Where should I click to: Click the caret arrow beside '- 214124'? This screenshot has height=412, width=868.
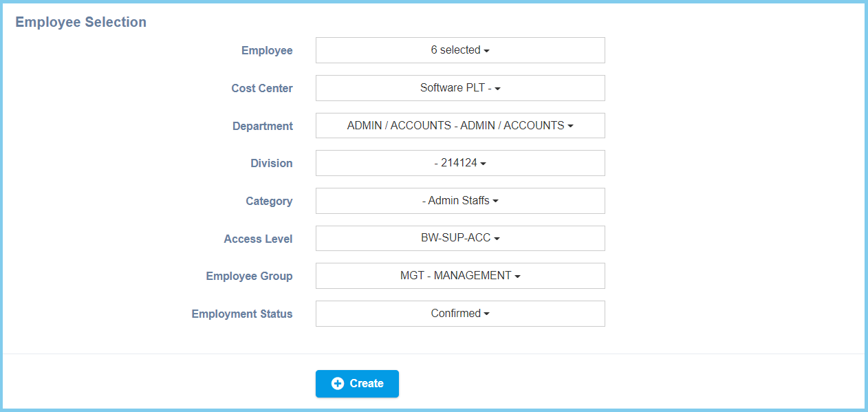[x=484, y=164]
